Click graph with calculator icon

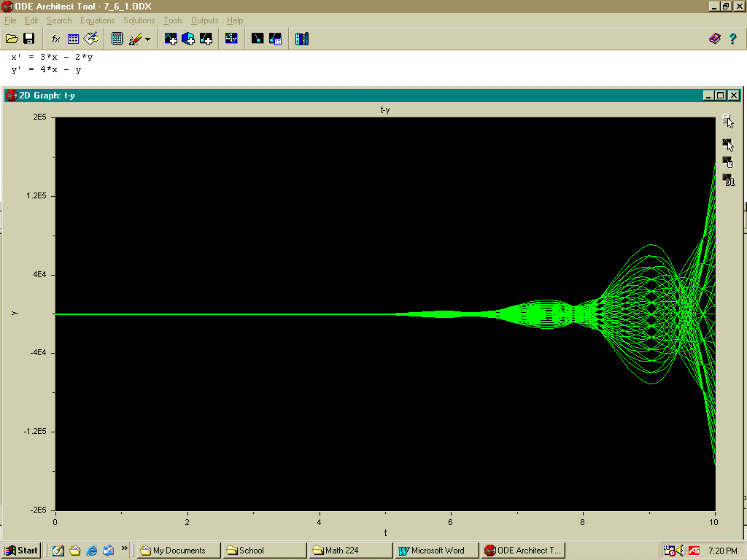point(728,162)
